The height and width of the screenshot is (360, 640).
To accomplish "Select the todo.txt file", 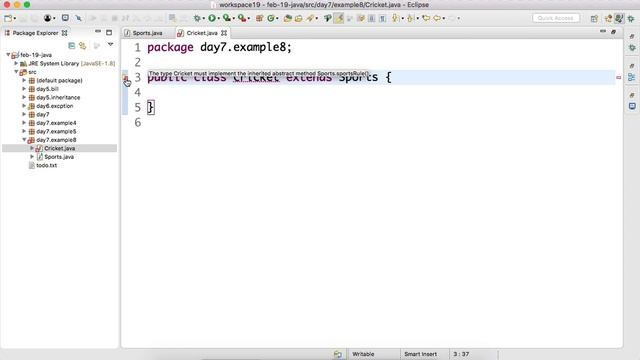I will pos(46,165).
